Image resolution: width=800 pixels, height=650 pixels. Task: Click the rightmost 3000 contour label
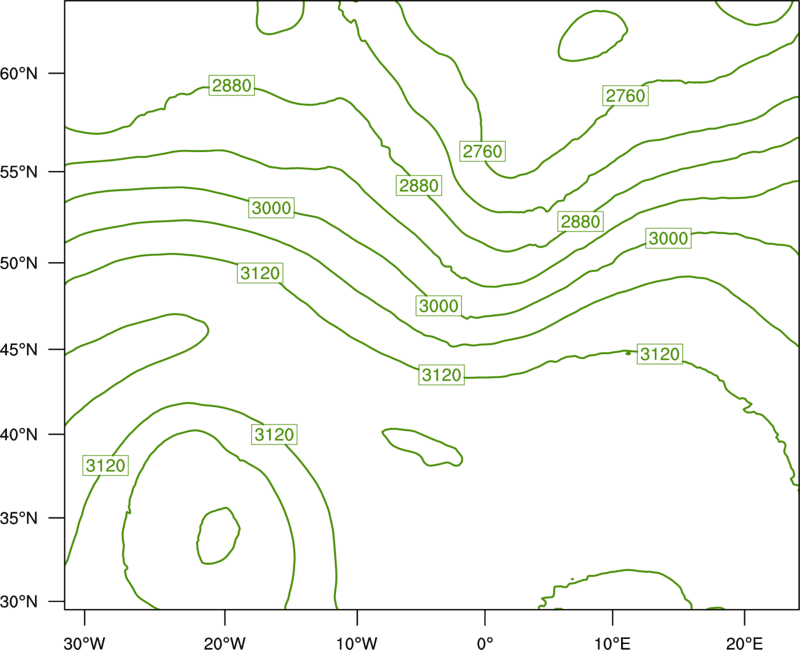(x=668, y=238)
